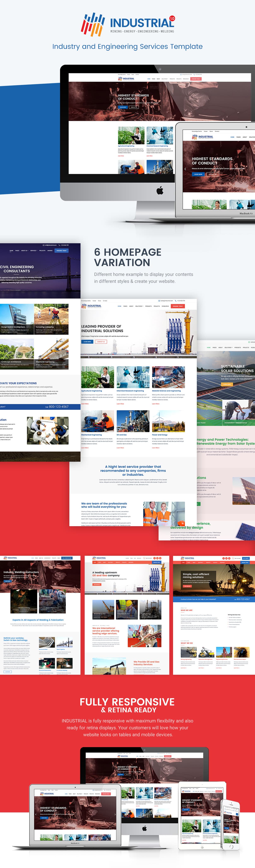Open News link on Leading Provider top bar
This screenshot has height=868, width=255.
(100, 300)
